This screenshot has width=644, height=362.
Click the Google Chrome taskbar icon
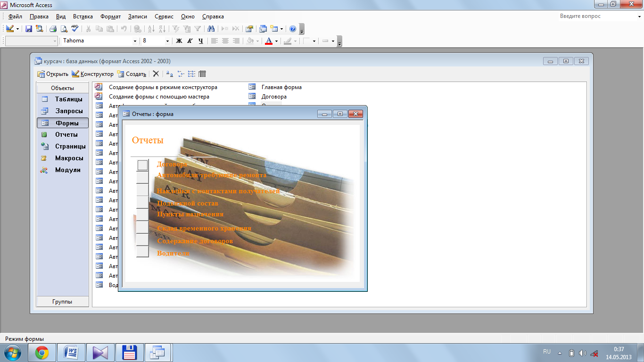click(x=42, y=353)
